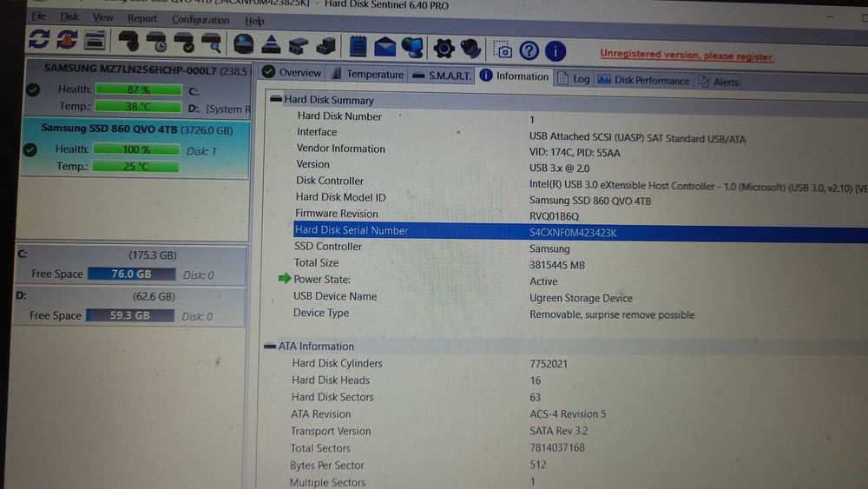
Task: Open settings via the gear icon
Action: [444, 49]
